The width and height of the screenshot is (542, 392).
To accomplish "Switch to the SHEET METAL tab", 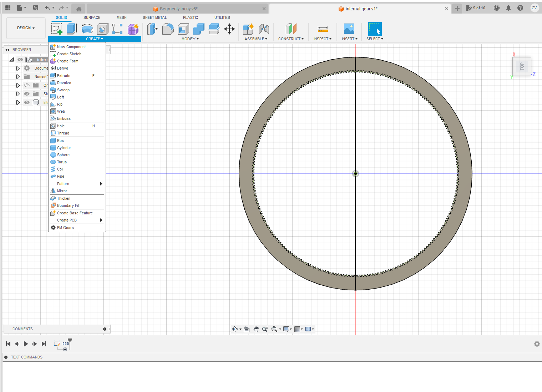I will click(x=155, y=17).
